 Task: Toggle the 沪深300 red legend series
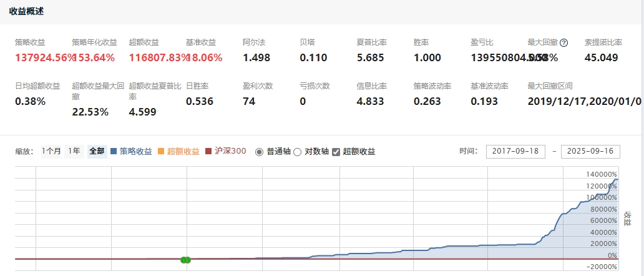[225, 152]
